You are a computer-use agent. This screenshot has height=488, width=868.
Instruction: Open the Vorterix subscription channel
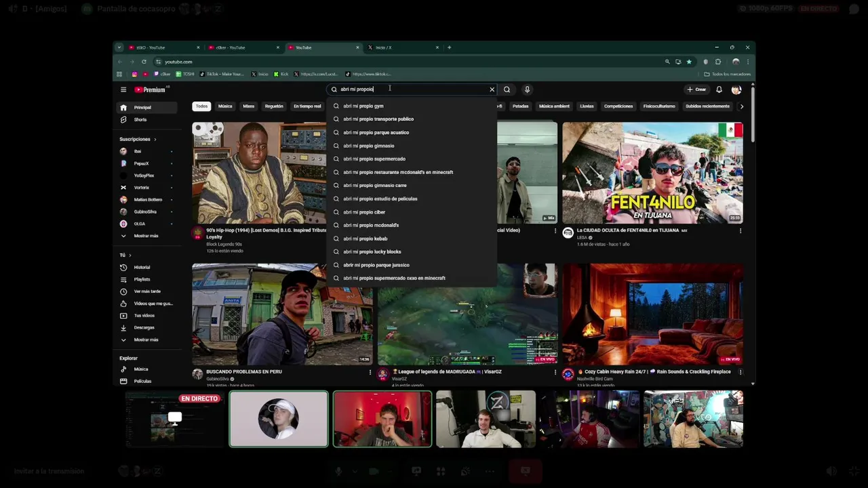point(148,188)
